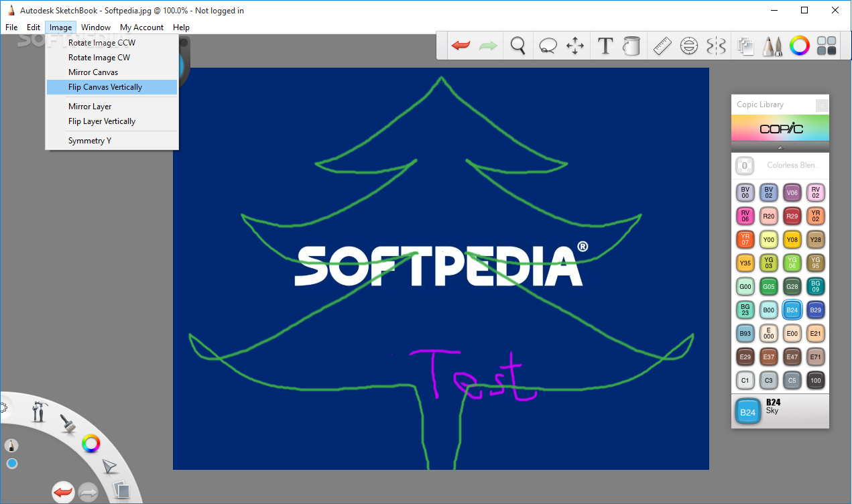Screen dimensions: 852x504
Task: Open the paintbrush icon in the lagoon
Action: 67,423
